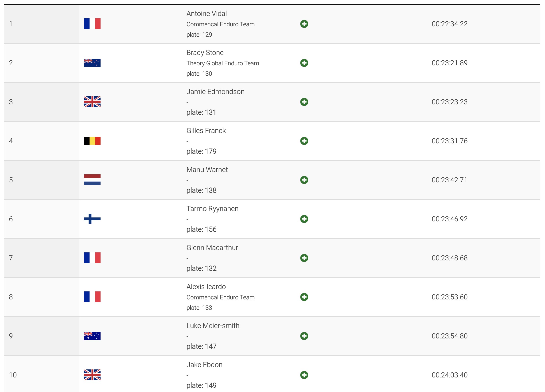545x392 pixels.
Task: Click the plus icon beside Glenn Macarthur
Action: click(304, 258)
